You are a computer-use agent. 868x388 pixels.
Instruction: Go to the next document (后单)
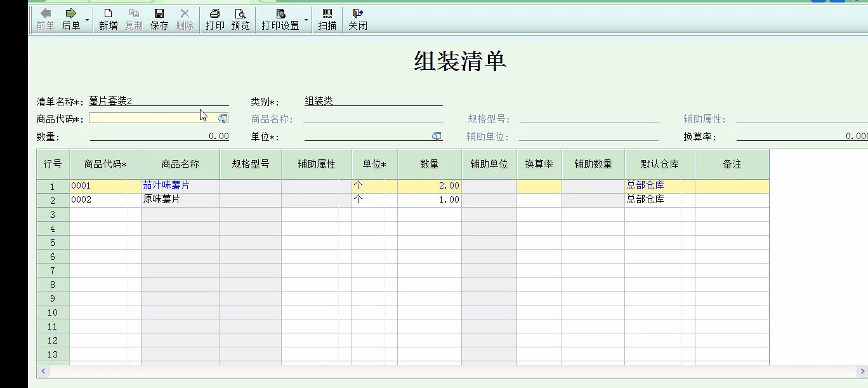(x=71, y=20)
